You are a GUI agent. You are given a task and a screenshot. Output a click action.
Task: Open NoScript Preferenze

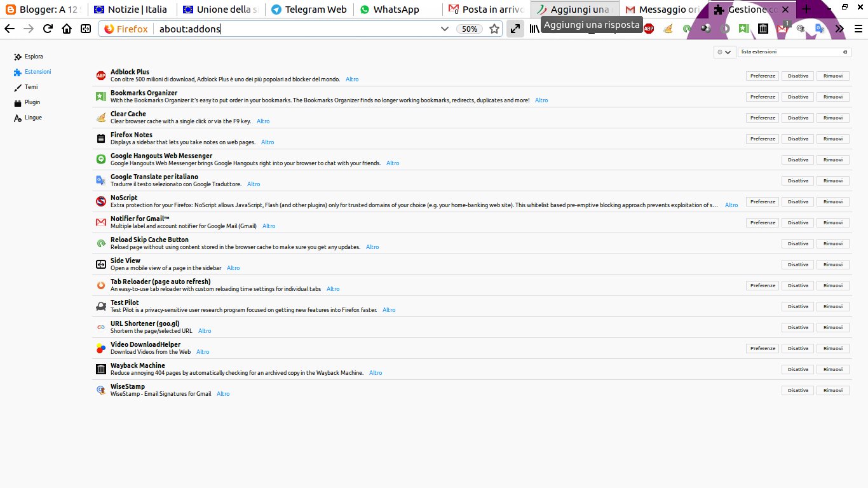coord(763,201)
